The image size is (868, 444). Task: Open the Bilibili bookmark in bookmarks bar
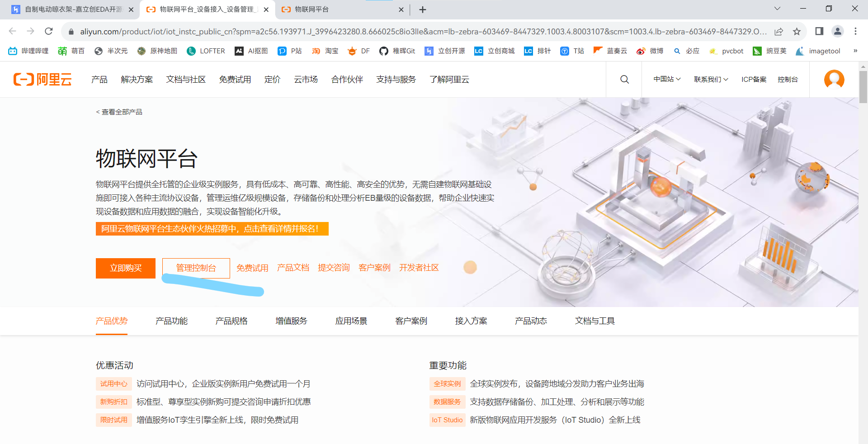pos(28,51)
